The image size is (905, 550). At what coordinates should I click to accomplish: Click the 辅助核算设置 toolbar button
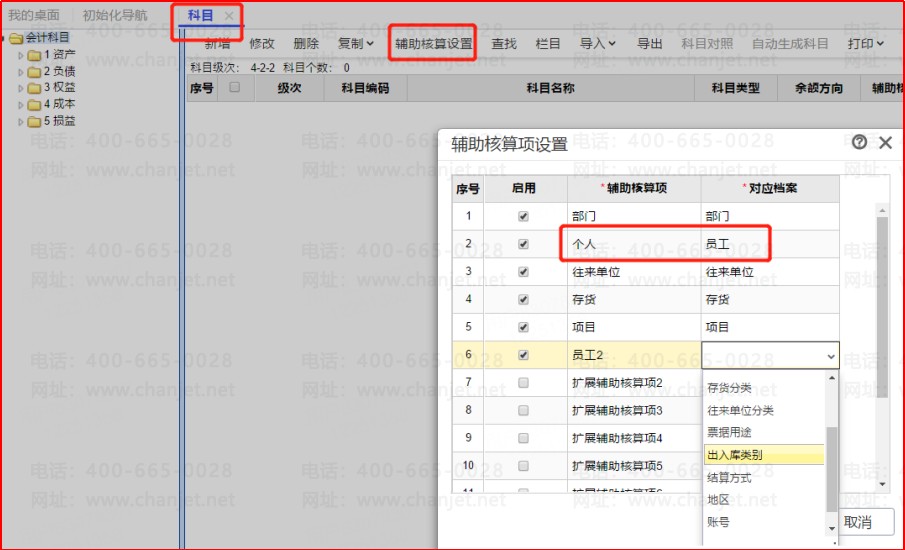(x=433, y=44)
